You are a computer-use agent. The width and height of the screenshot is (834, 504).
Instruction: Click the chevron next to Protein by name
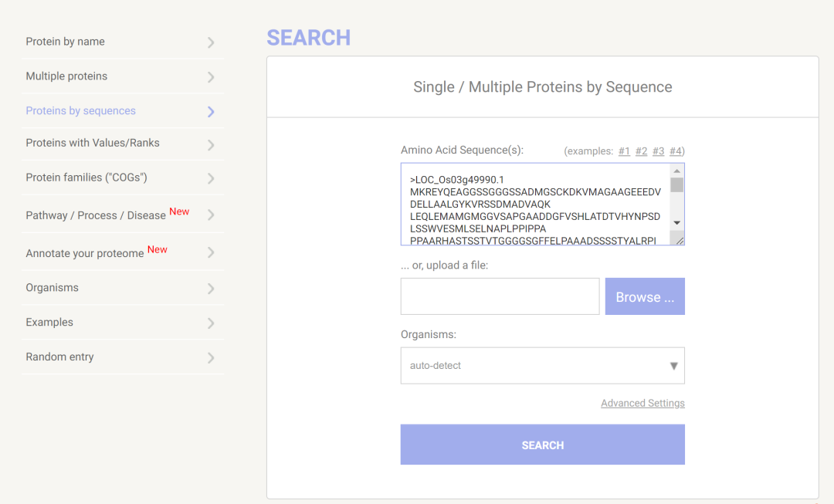click(211, 42)
